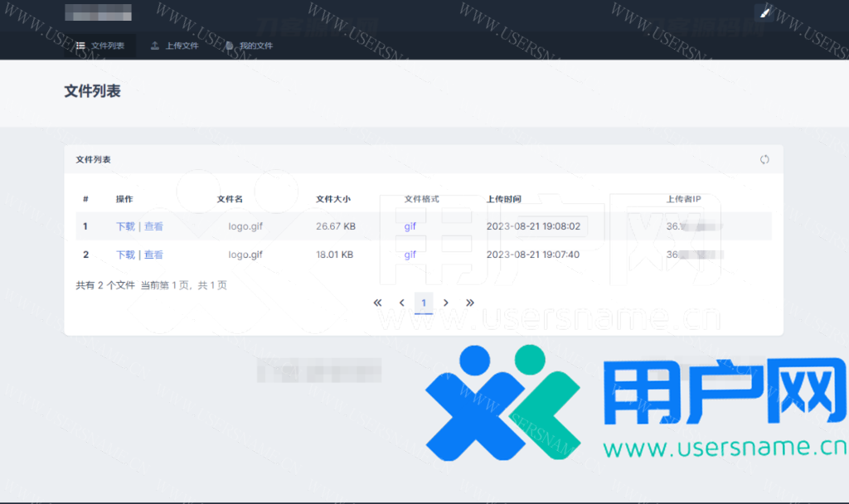Open the 我的文件 tab
Image resolution: width=849 pixels, height=504 pixels.
click(x=249, y=46)
